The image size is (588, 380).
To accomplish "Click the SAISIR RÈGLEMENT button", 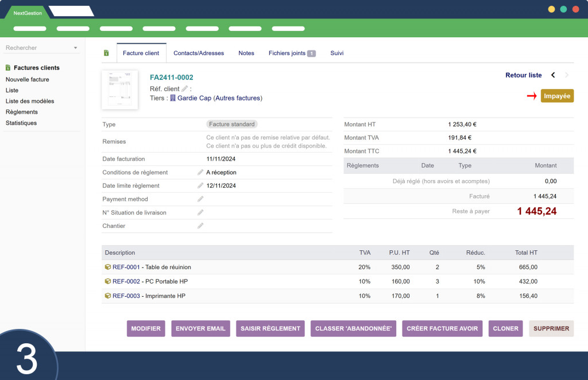I will click(x=270, y=328).
